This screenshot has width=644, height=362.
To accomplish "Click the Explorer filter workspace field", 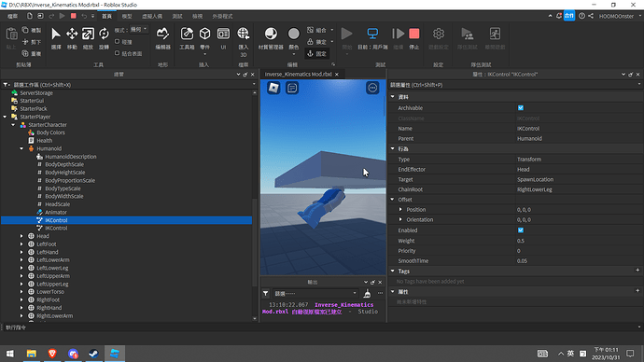I will tap(129, 85).
